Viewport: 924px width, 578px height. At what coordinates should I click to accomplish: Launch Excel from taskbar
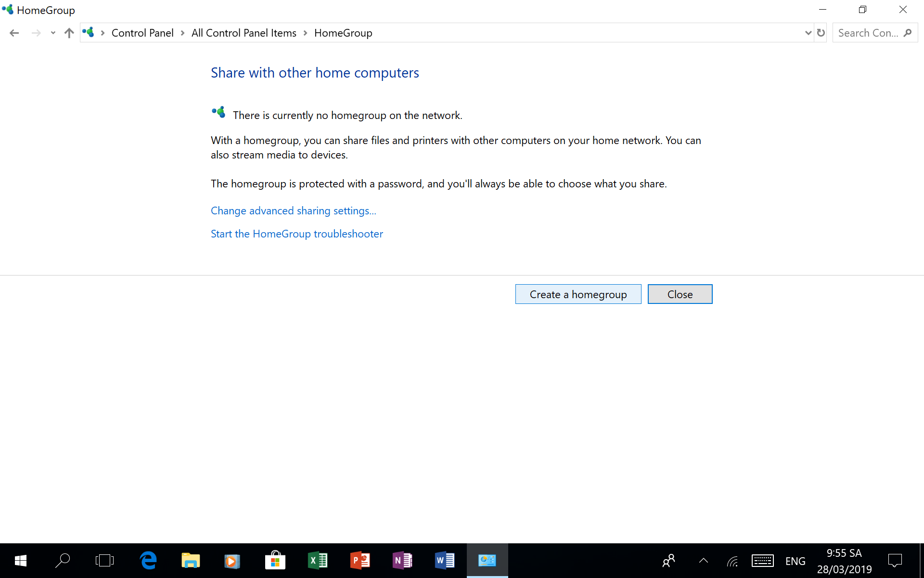pos(318,561)
